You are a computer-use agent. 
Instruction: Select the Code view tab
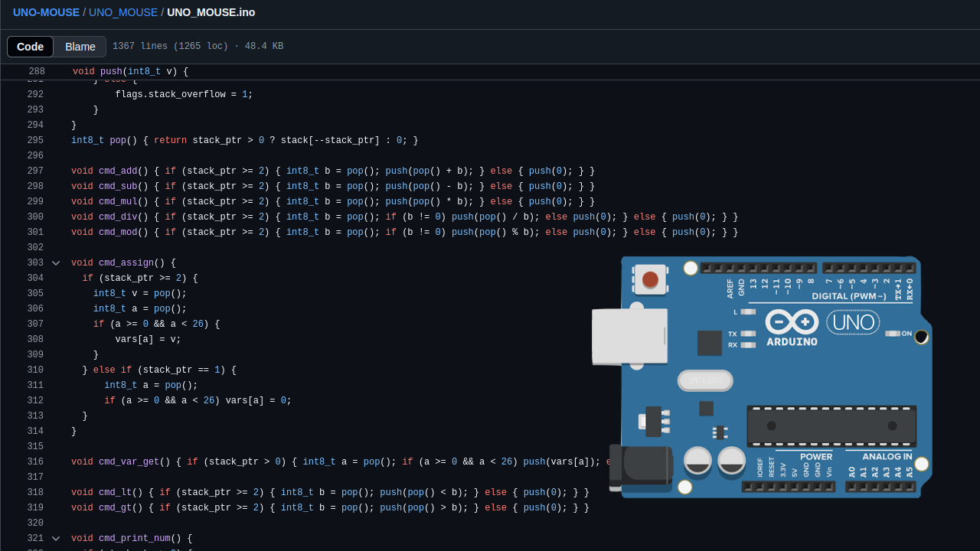[x=31, y=47]
